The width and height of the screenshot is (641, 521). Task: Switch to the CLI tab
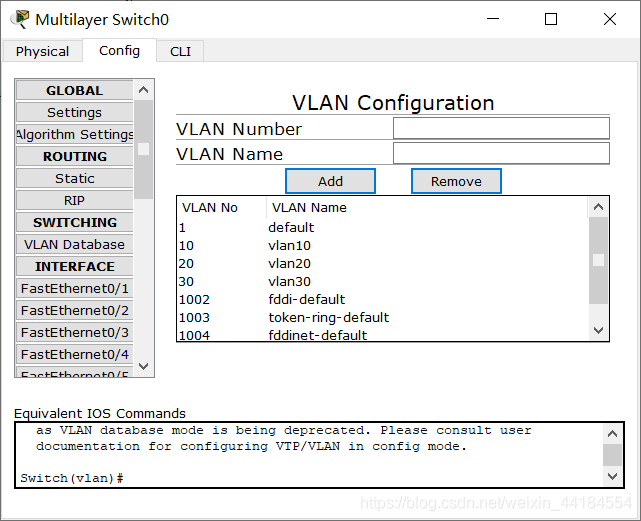180,51
